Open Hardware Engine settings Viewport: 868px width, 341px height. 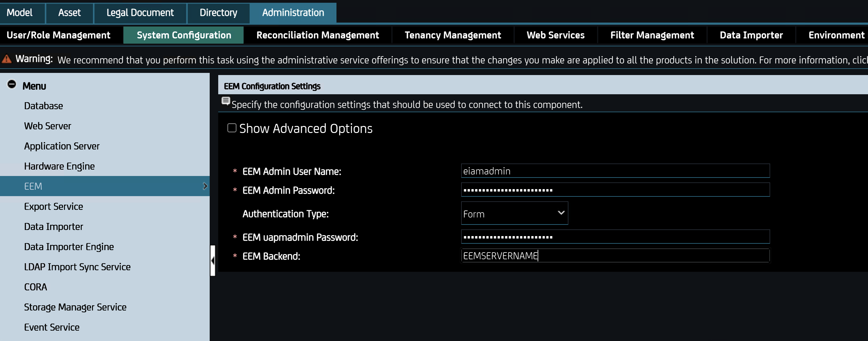[59, 166]
